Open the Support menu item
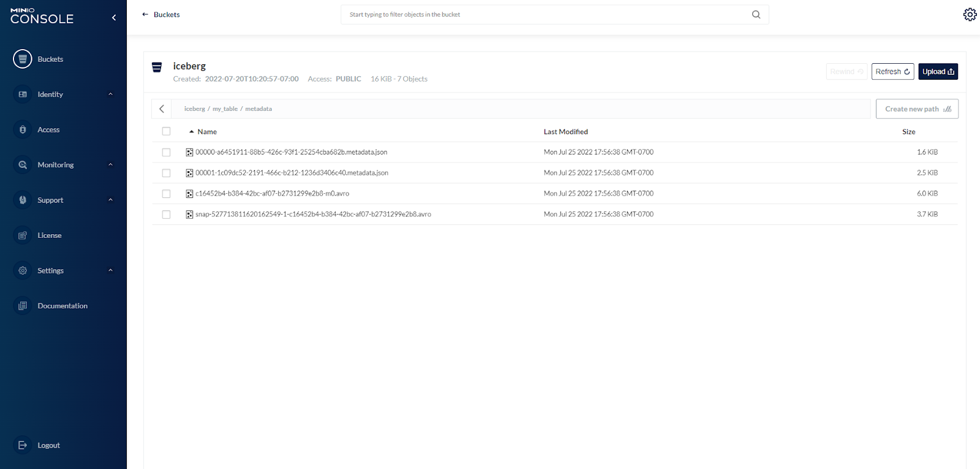This screenshot has height=469, width=980. point(50,200)
